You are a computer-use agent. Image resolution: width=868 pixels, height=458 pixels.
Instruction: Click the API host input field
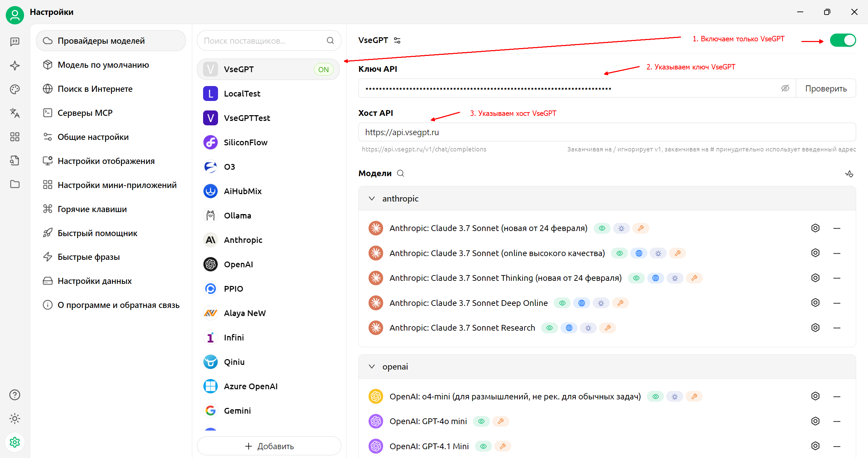607,132
